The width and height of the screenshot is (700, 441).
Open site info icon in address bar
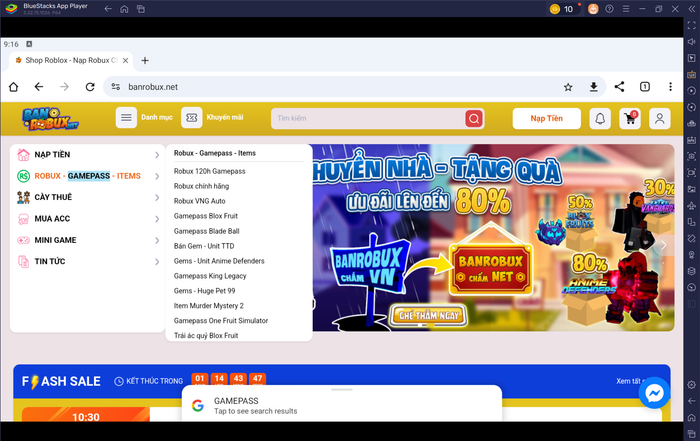pyautogui.click(x=116, y=87)
